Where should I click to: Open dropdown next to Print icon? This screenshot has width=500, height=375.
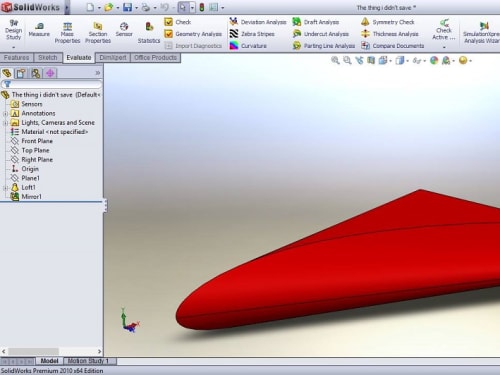click(155, 8)
